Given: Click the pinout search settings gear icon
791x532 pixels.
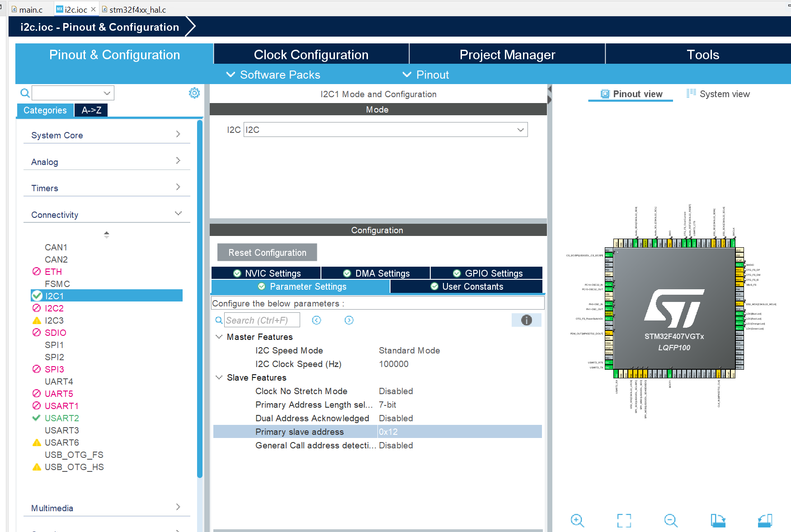Looking at the screenshot, I should pos(194,93).
